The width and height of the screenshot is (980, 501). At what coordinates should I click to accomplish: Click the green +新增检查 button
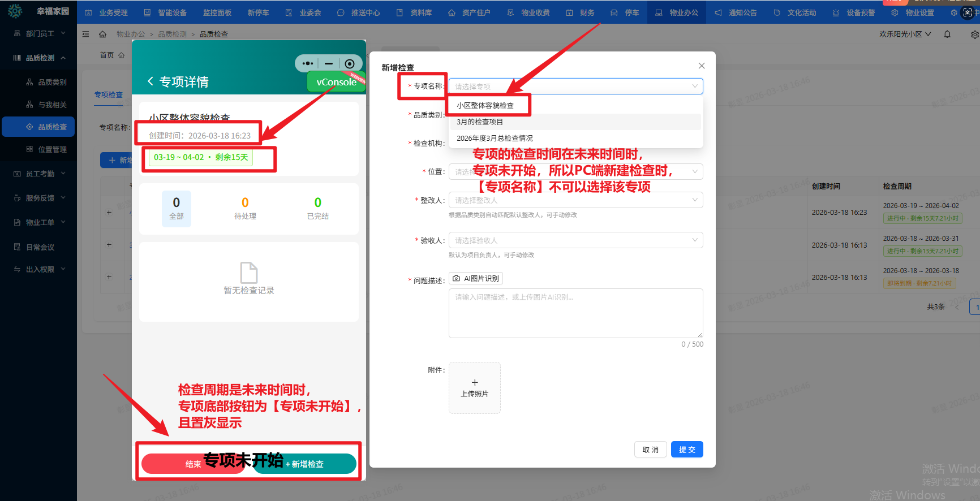tap(305, 464)
